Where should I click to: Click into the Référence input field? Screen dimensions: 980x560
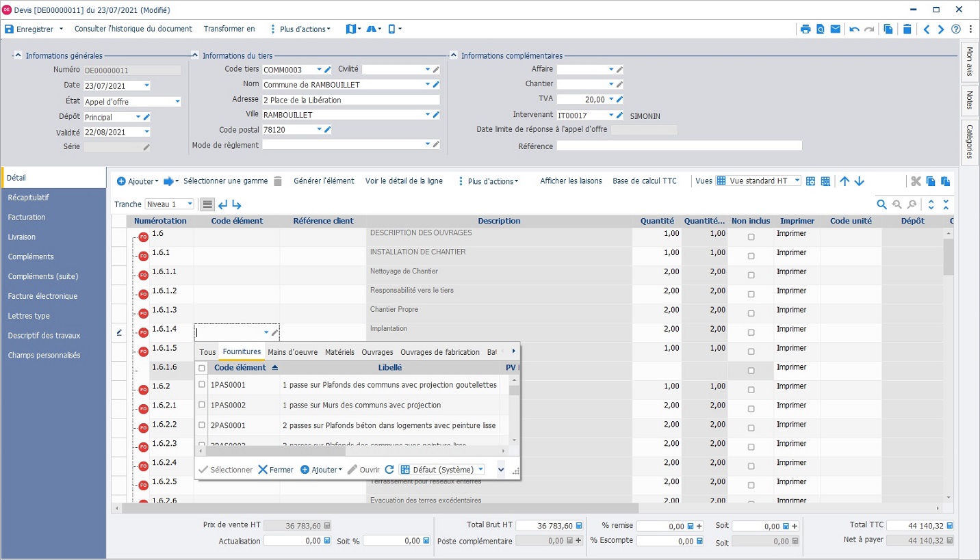pyautogui.click(x=679, y=146)
